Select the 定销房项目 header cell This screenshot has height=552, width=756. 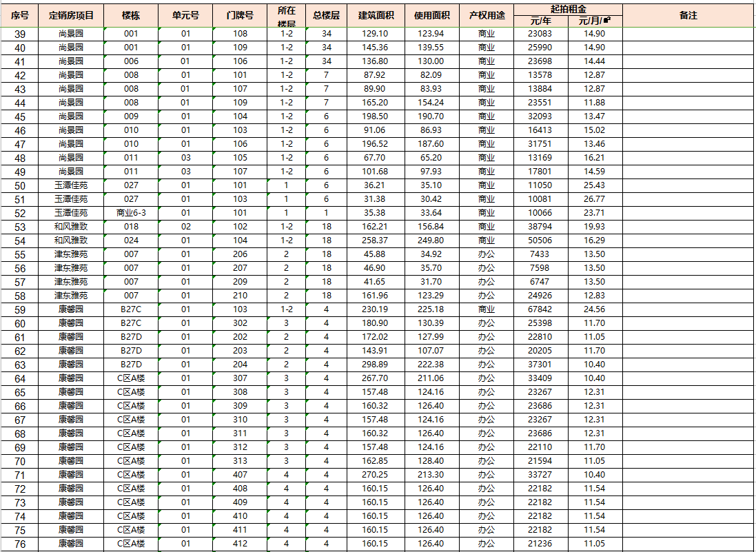(72, 15)
